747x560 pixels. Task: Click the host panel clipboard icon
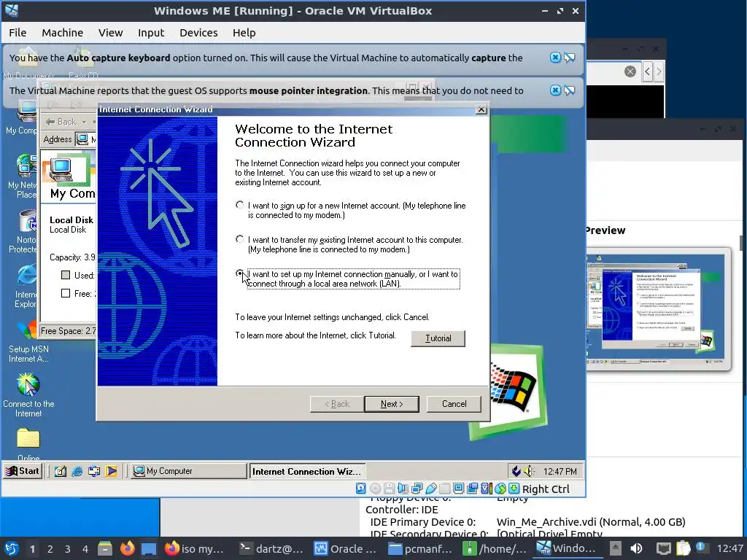(x=683, y=548)
